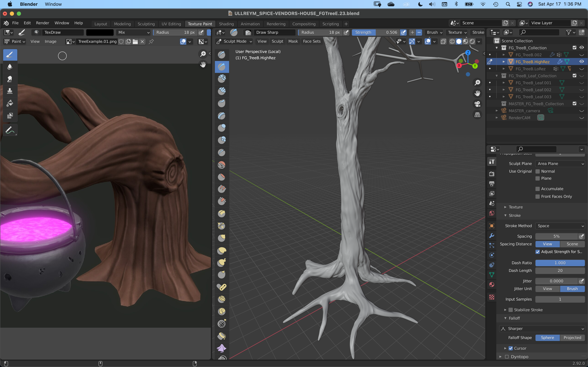Open the Face Sets menu
The image size is (588, 367).
pyautogui.click(x=312, y=41)
